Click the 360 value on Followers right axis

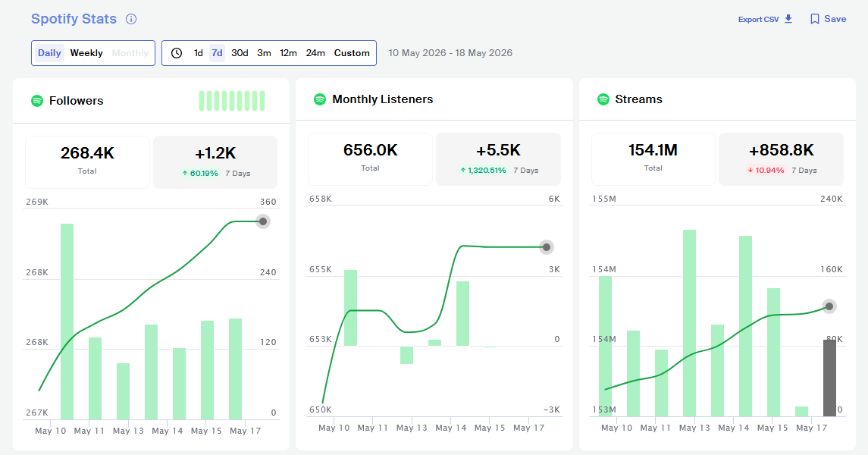268,202
